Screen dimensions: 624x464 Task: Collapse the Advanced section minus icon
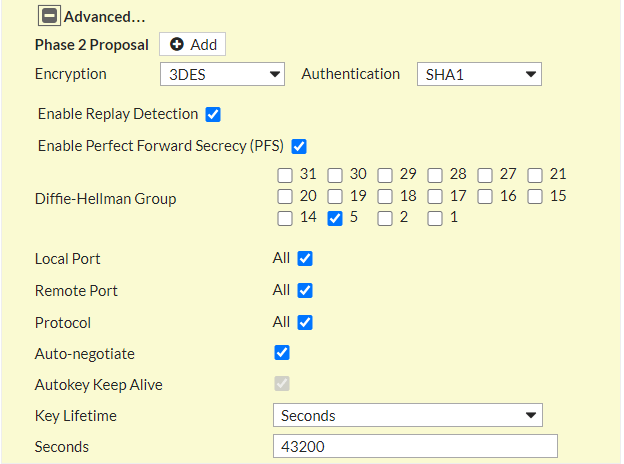coord(49,16)
